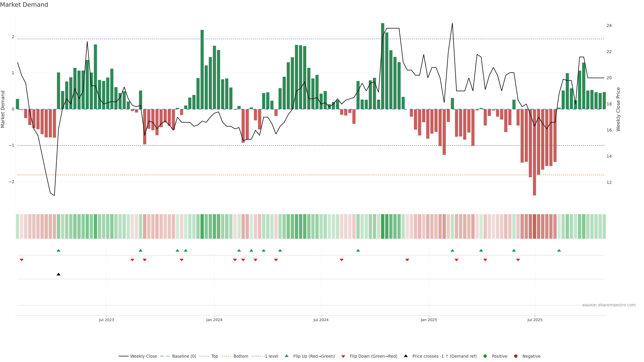The height and width of the screenshot is (362, 644).
Task: Click the rightmost heat strip color cell
Action: [604, 226]
